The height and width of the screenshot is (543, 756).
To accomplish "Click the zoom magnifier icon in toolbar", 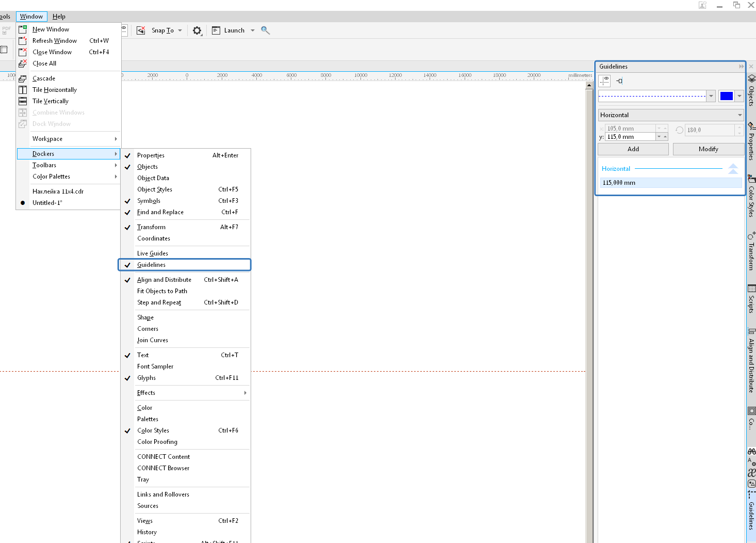I will (265, 30).
